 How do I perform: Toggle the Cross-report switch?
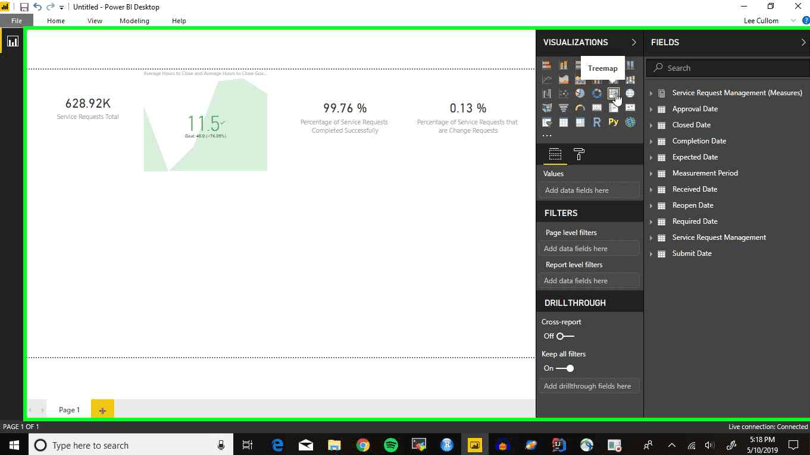pyautogui.click(x=565, y=336)
